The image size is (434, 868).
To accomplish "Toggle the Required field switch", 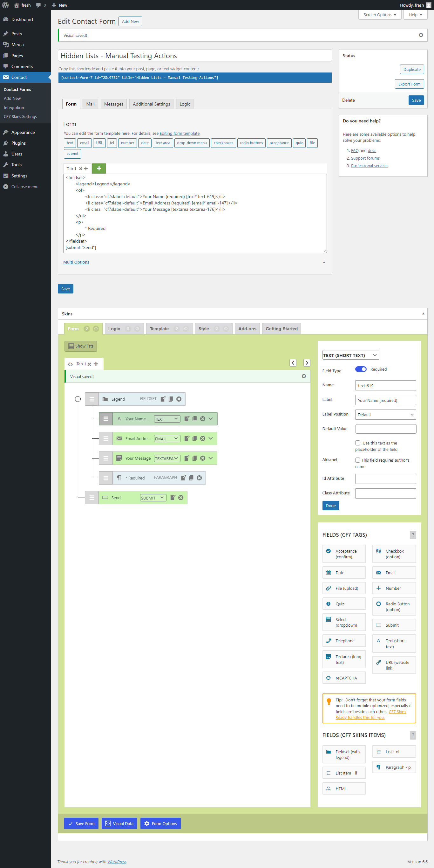I will [361, 369].
